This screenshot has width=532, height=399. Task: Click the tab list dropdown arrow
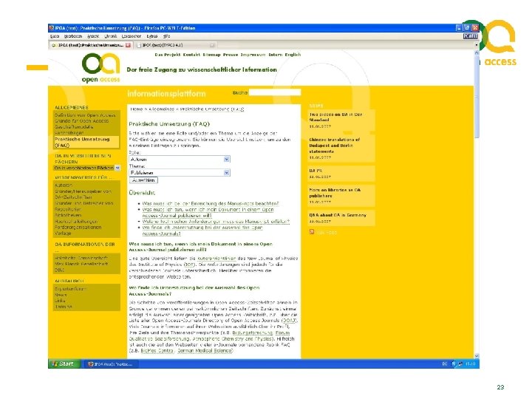(476, 45)
